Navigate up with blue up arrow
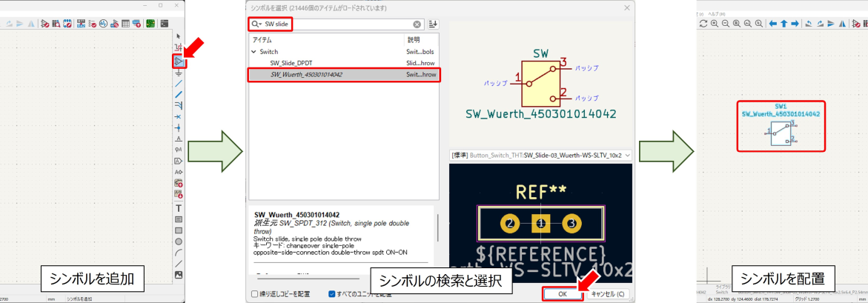Screen dimensions: 868x303 click(783, 24)
